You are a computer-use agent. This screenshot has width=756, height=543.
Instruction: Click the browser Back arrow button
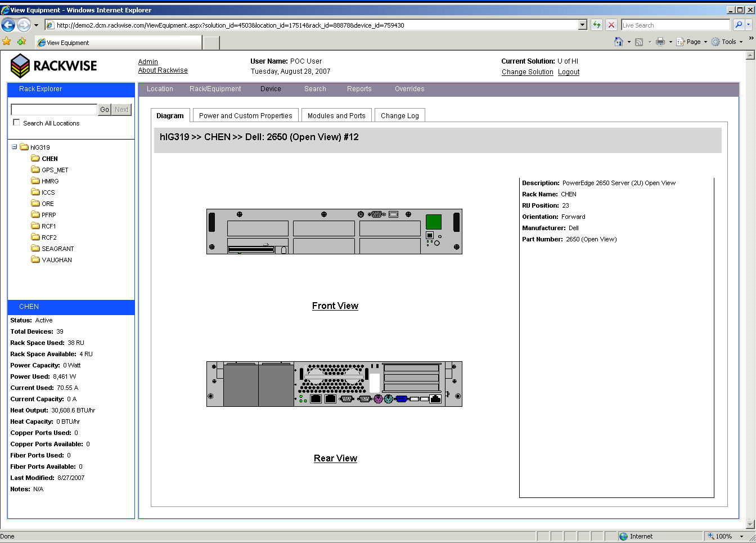coord(8,25)
